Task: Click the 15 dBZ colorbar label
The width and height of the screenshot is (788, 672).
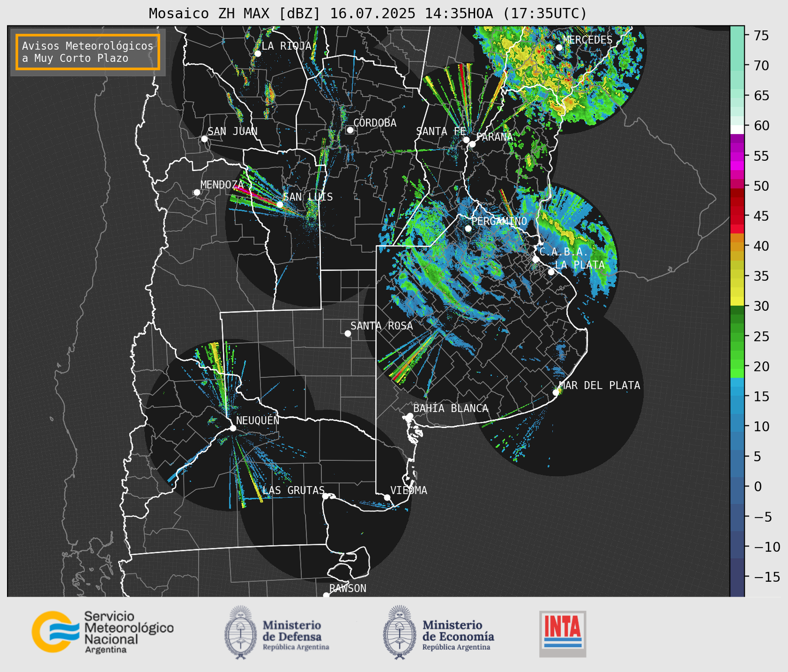Action: pos(761,396)
